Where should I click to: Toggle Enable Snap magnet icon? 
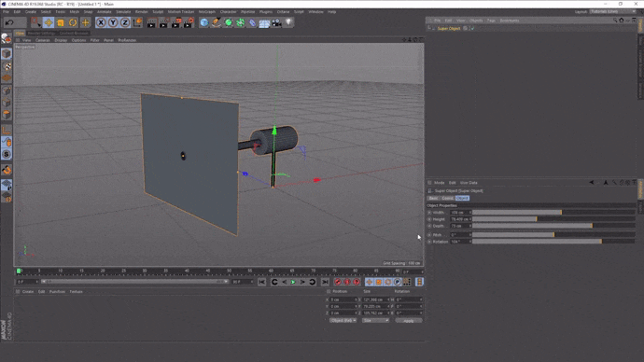(7, 170)
